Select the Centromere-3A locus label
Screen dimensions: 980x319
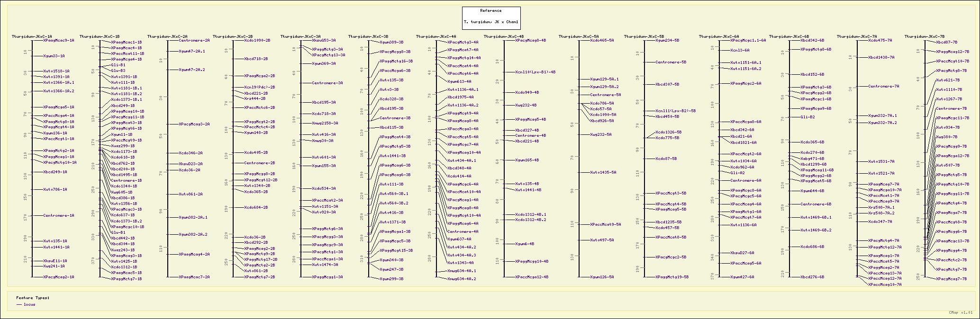coord(327,83)
